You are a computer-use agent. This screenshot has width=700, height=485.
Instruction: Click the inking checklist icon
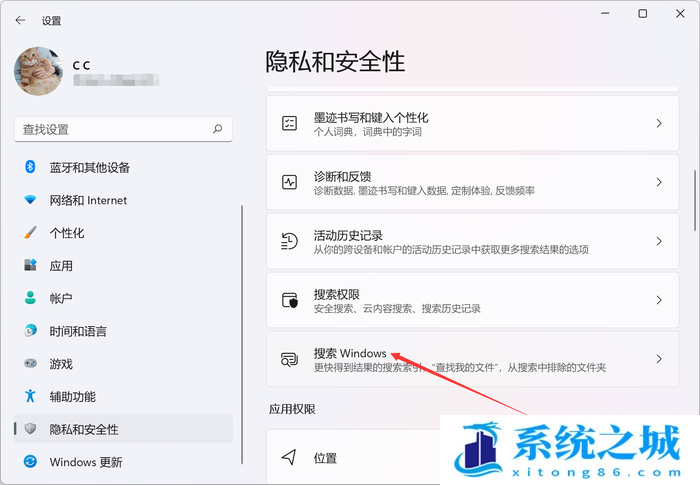pos(289,123)
